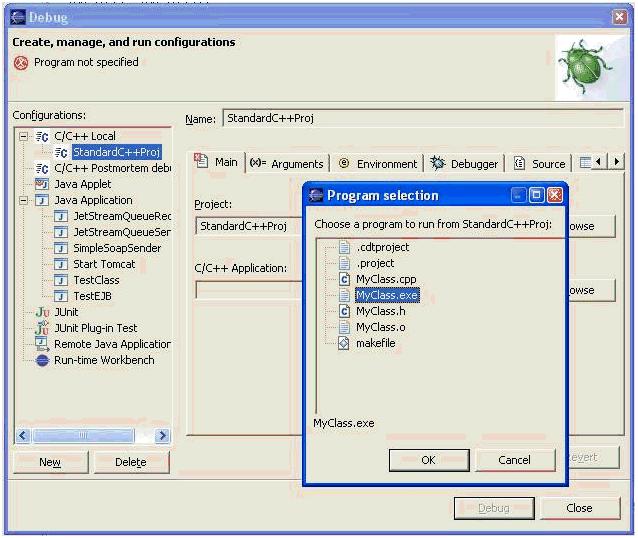Select MyClass.o in the file list
This screenshot has width=638, height=538.
(380, 327)
